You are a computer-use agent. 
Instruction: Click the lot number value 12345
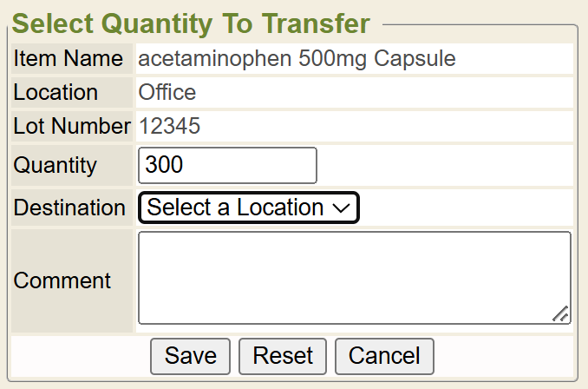coord(170,126)
